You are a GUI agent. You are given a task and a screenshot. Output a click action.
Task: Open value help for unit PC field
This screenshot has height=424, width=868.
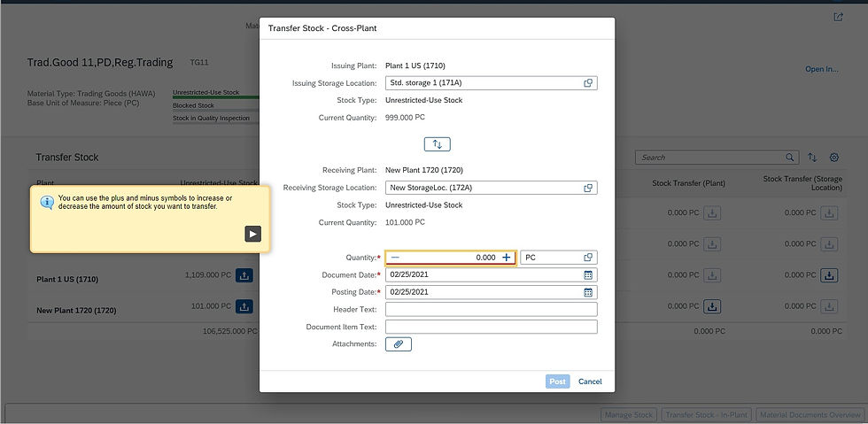click(x=588, y=258)
